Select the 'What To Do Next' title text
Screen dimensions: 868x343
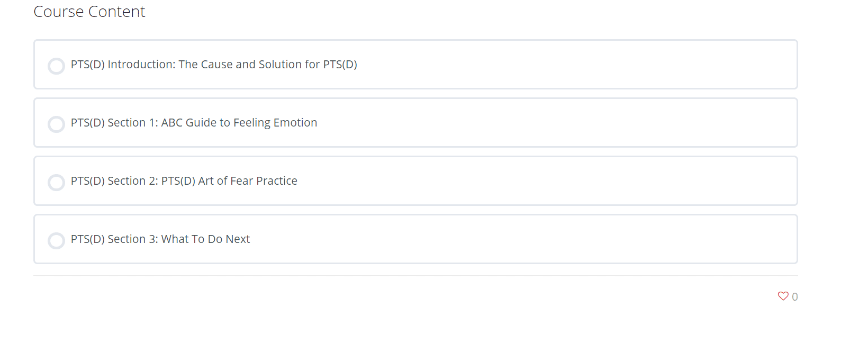(x=205, y=239)
